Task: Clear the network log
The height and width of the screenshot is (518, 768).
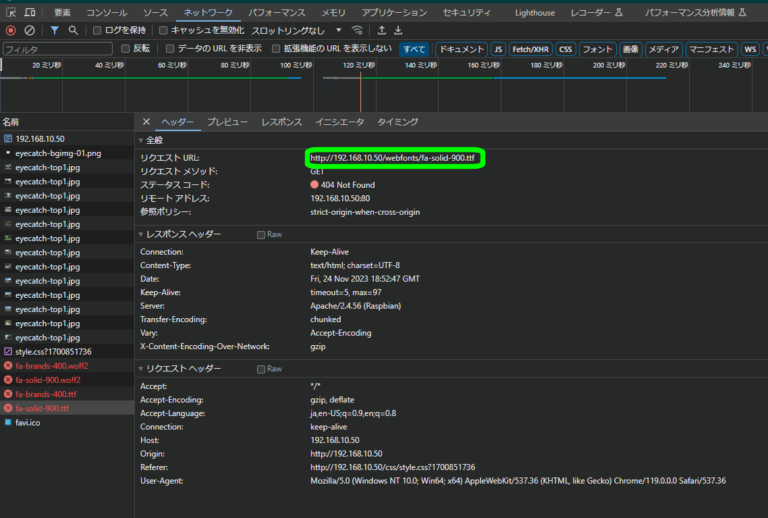Action: [30, 30]
